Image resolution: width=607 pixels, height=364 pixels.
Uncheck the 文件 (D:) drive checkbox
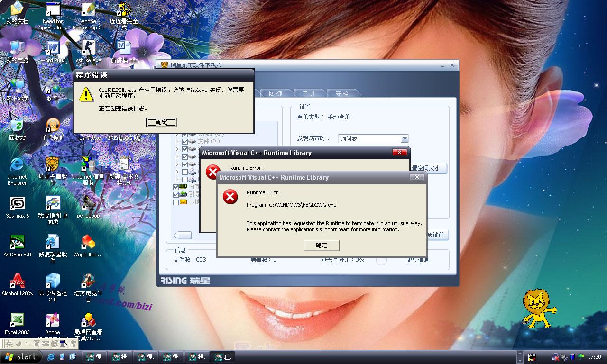click(185, 141)
